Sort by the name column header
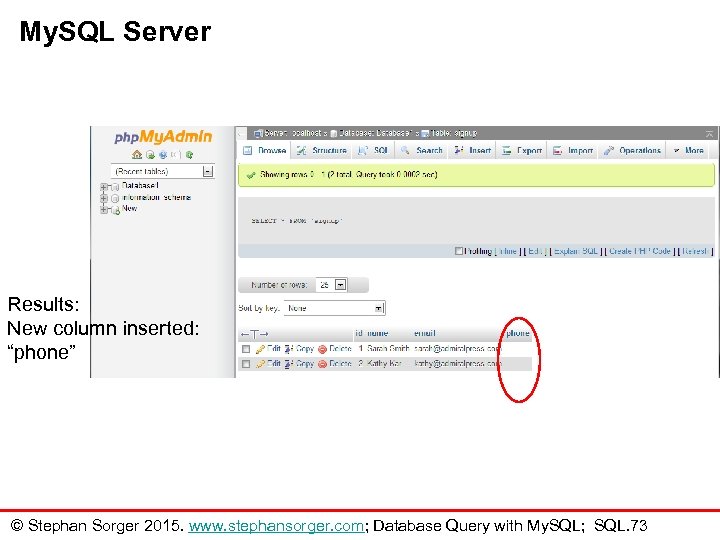 [x=378, y=333]
